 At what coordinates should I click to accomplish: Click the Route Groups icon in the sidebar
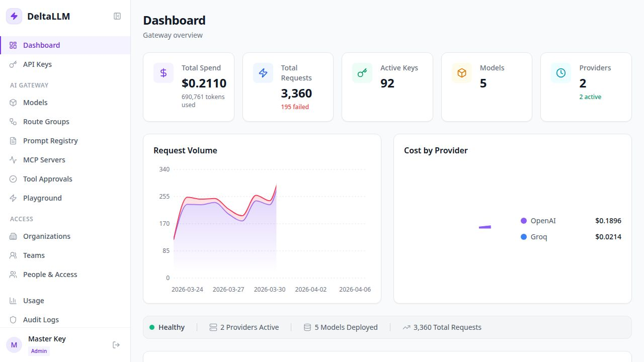click(x=14, y=122)
